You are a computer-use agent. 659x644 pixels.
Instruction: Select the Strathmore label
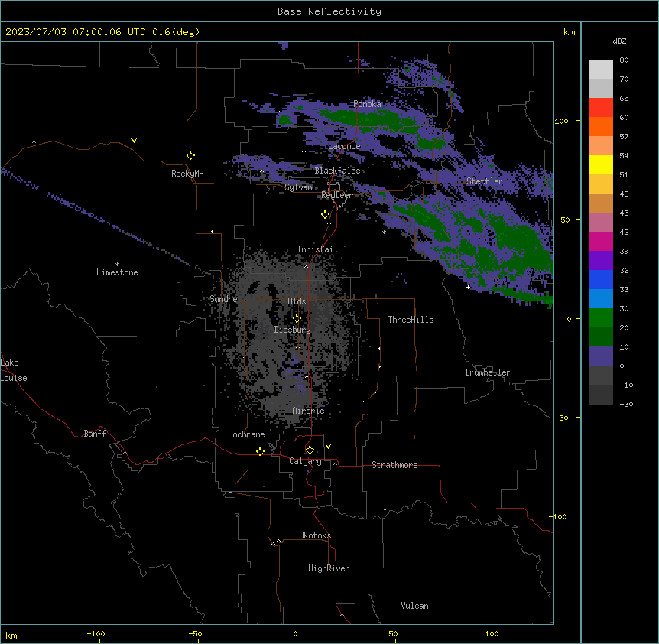click(394, 465)
